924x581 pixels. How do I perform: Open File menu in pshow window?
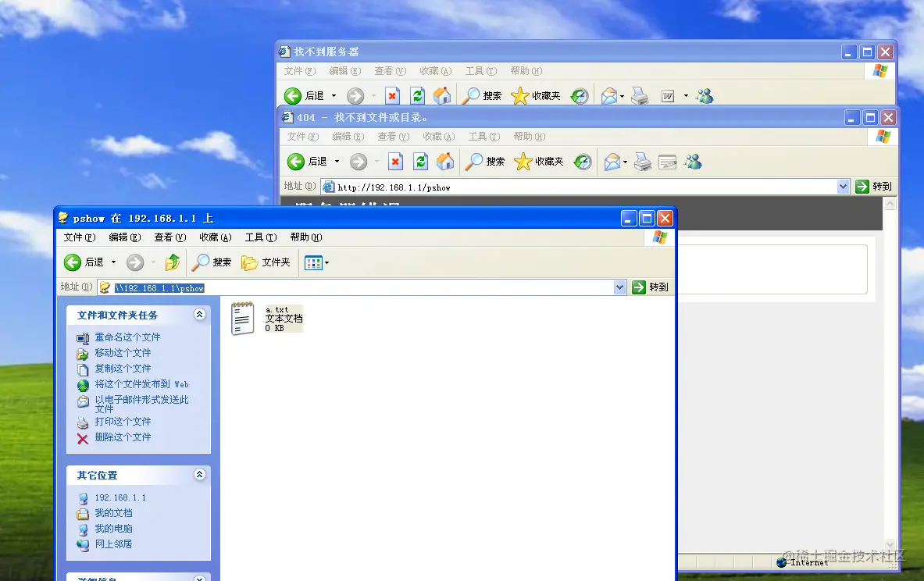pyautogui.click(x=80, y=237)
